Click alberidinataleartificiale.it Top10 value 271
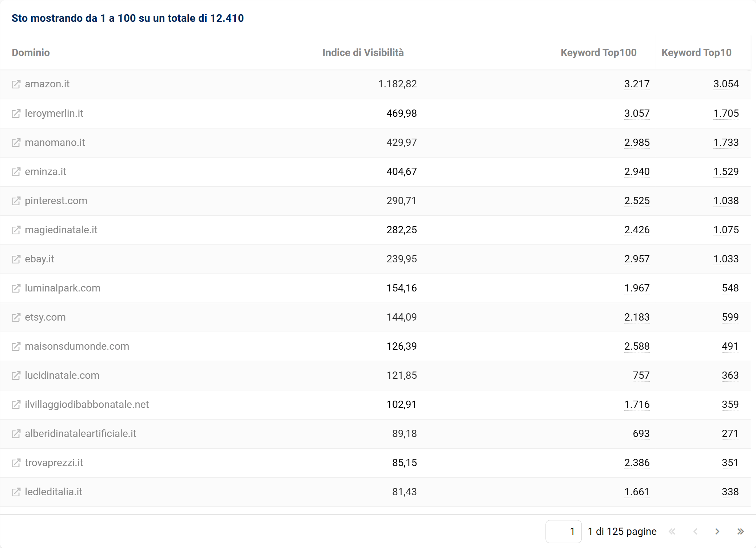Image resolution: width=756 pixels, height=548 pixels. 731,434
